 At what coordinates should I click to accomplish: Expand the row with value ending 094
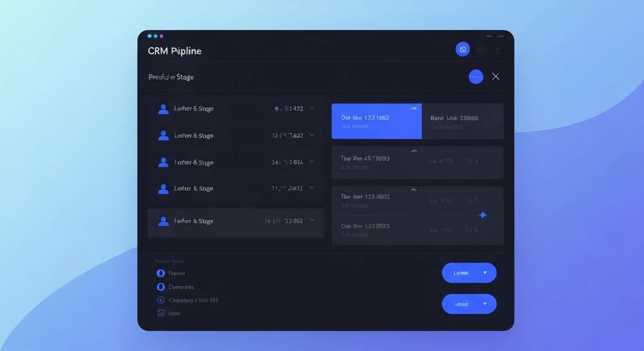312,161
